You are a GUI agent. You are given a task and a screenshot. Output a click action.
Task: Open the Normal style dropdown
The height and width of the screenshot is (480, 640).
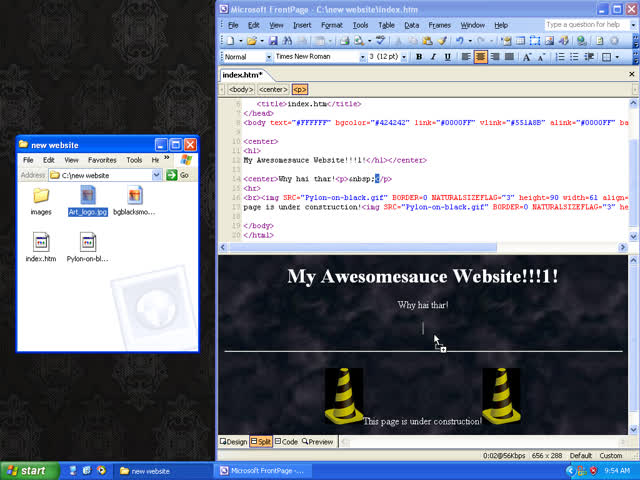pos(267,57)
